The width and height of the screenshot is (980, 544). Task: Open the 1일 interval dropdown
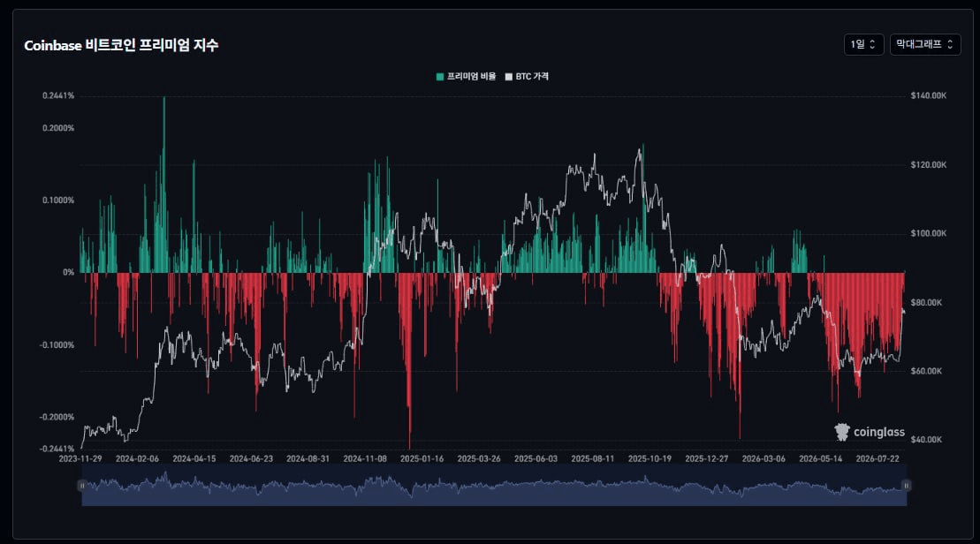click(863, 44)
